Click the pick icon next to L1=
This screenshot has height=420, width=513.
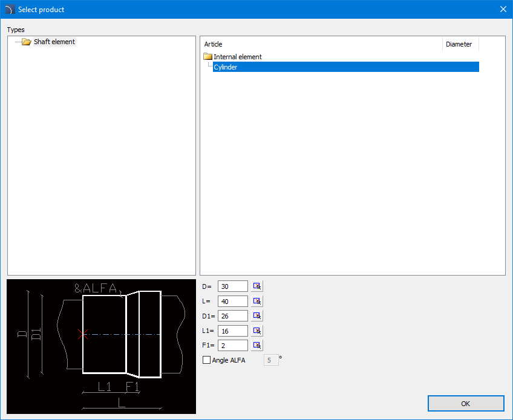tap(257, 331)
